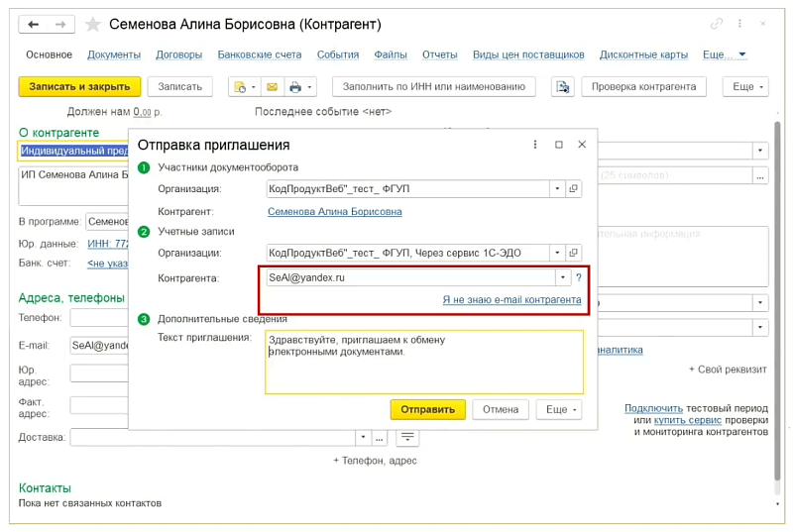Screen dimensions: 793x532
Task: Click the printer icon
Action: point(295,87)
